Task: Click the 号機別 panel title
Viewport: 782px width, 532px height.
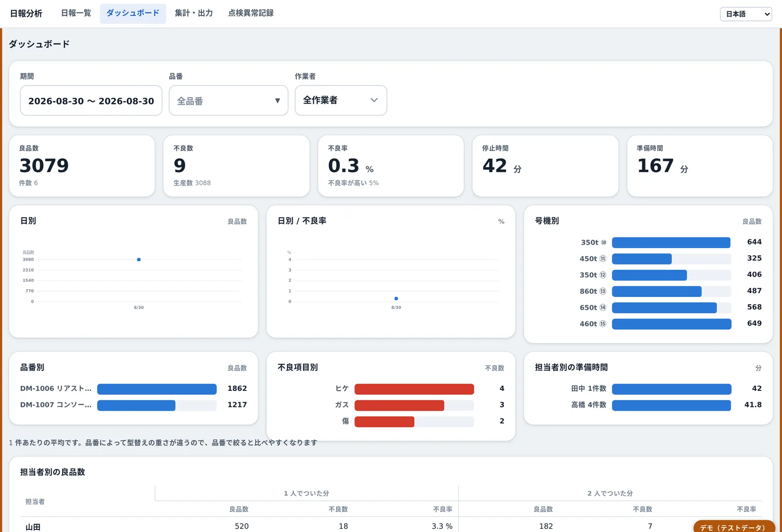Action: point(547,221)
